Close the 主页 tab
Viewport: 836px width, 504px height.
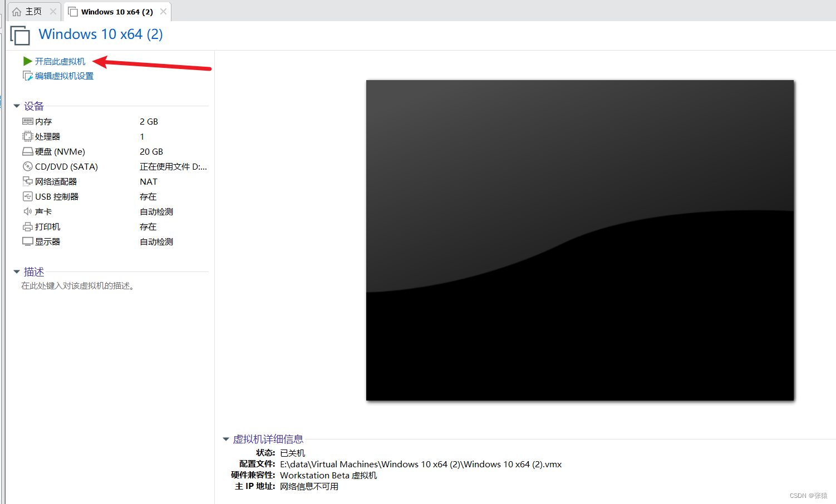[53, 11]
